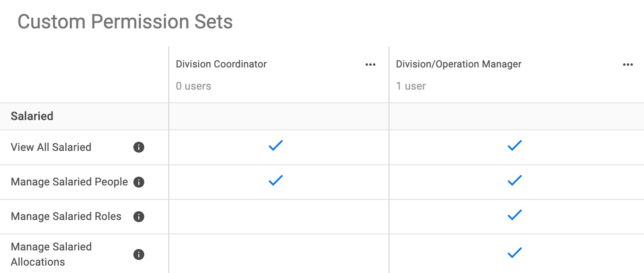Enable Manage Salaried Roles for Division Coordinator
Screen dimensions: 644x273
279,217
